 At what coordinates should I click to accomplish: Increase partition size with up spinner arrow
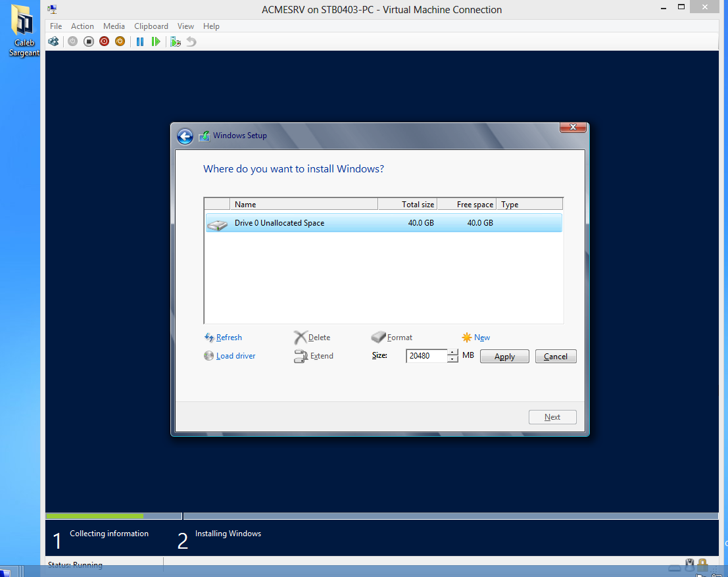click(x=452, y=353)
